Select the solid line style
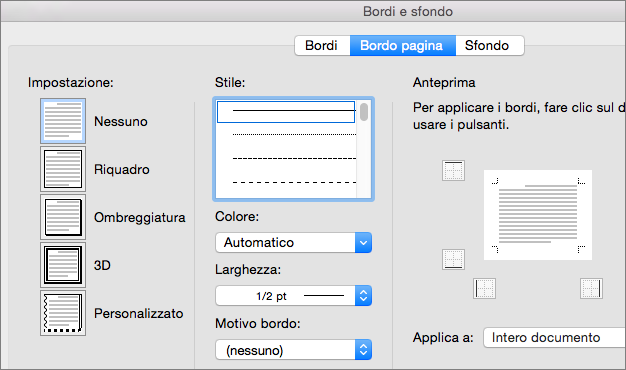The image size is (626, 370). pyautogui.click(x=286, y=111)
